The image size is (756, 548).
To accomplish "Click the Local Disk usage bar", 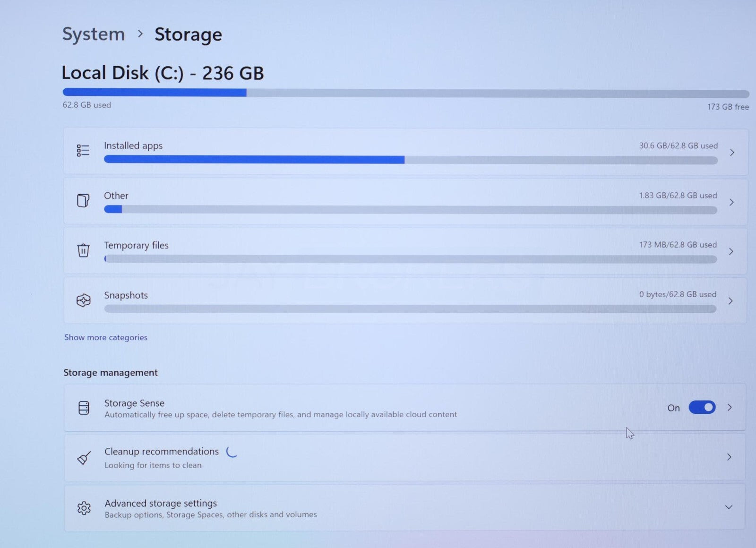I will pyautogui.click(x=405, y=93).
